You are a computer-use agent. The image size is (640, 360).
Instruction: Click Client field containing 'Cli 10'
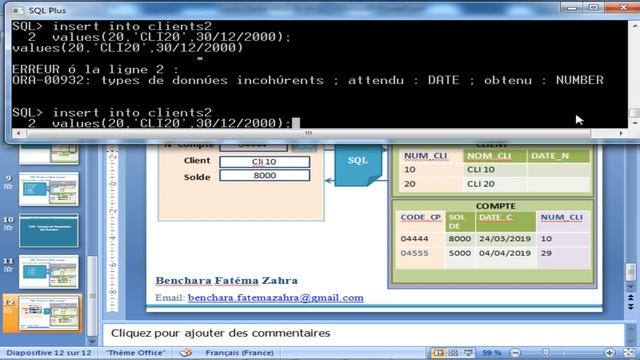pyautogui.click(x=264, y=162)
